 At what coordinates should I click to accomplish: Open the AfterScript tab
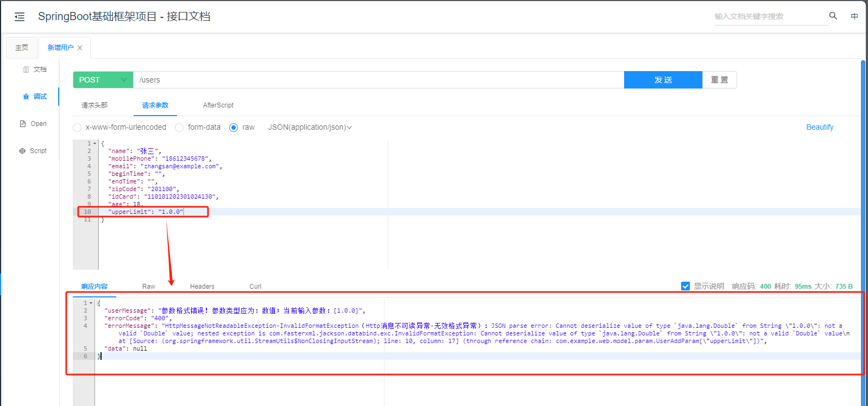(x=218, y=105)
